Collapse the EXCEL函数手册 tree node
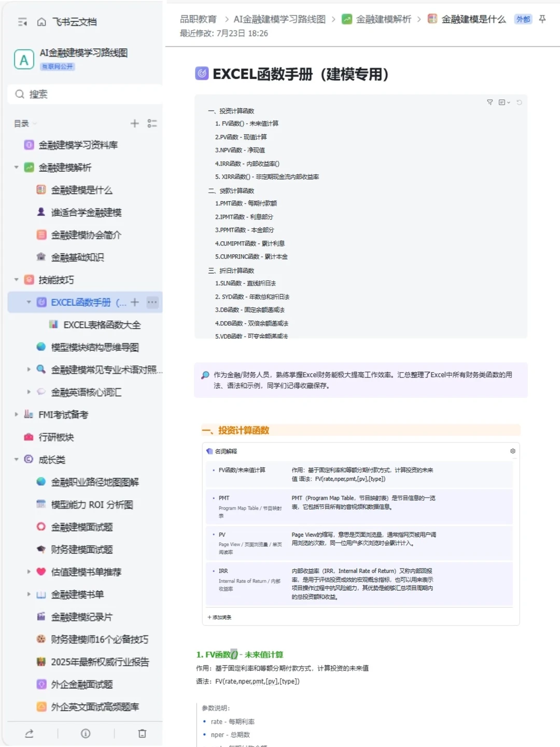This screenshot has height=747, width=560. 29,302
